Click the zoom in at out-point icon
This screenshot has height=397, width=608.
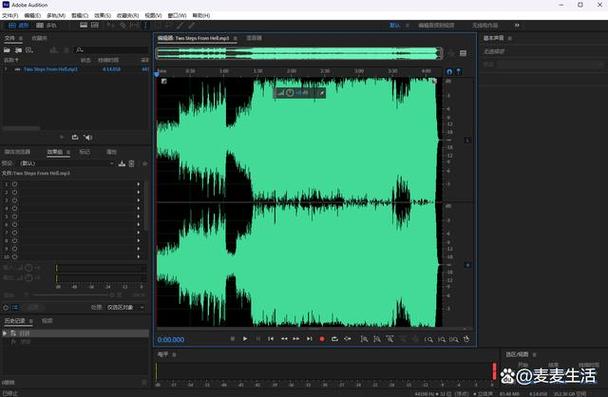tap(442, 339)
